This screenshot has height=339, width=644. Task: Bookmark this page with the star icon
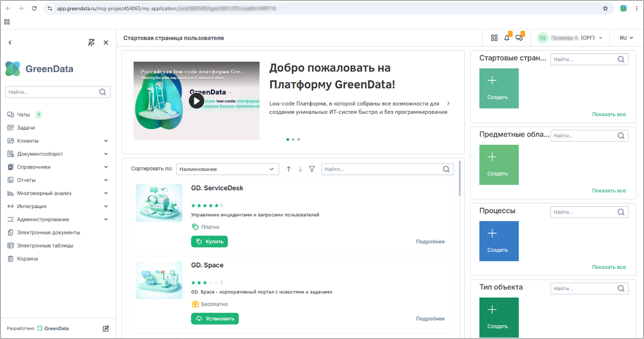pyautogui.click(x=605, y=8)
